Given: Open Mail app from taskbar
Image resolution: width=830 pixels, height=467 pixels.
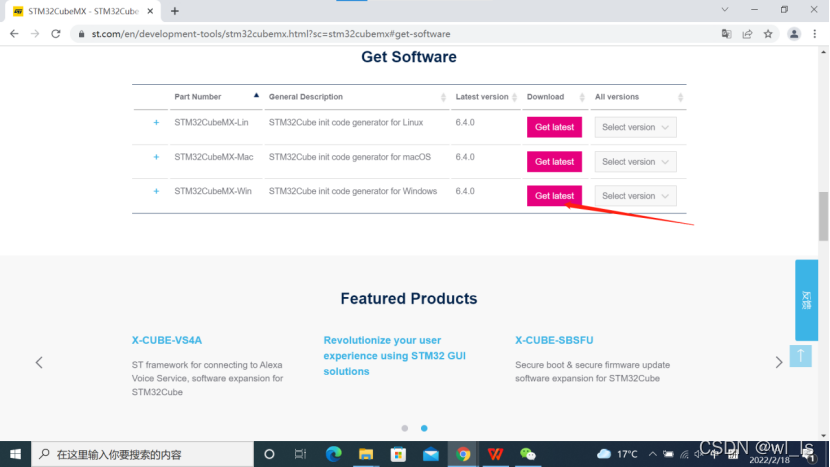Looking at the screenshot, I should click(430, 454).
